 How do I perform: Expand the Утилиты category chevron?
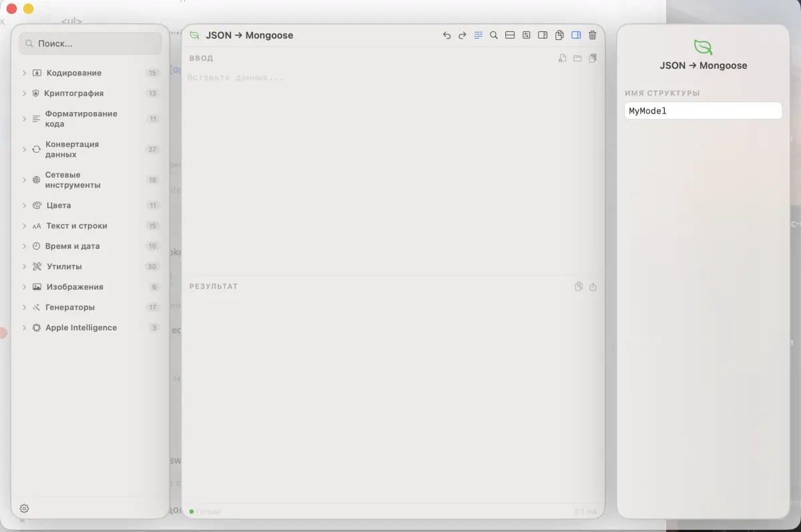(x=24, y=266)
